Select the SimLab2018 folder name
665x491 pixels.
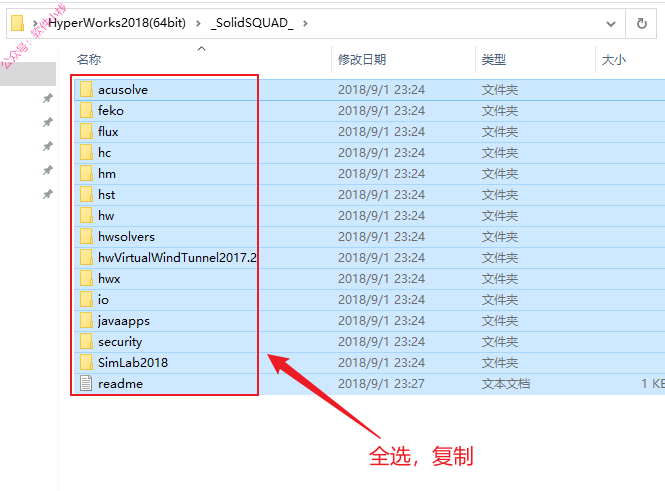coord(133,362)
